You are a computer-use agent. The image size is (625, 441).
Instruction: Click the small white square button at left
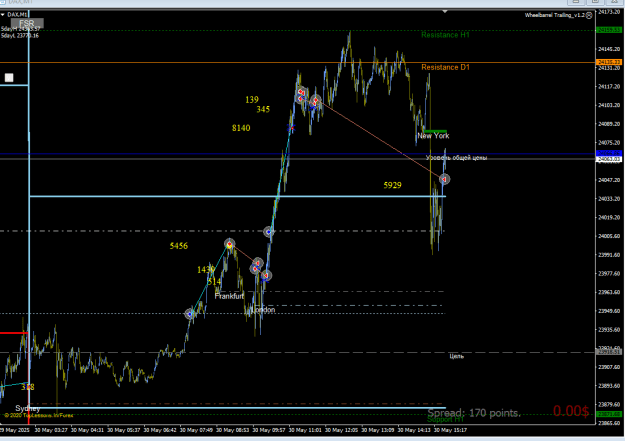pyautogui.click(x=9, y=77)
